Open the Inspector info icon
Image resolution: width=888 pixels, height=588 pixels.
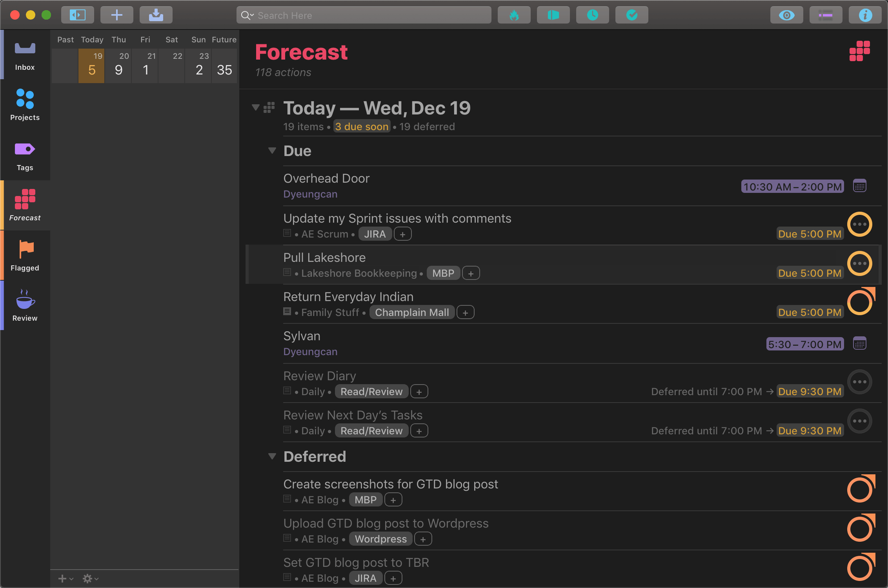[865, 15]
